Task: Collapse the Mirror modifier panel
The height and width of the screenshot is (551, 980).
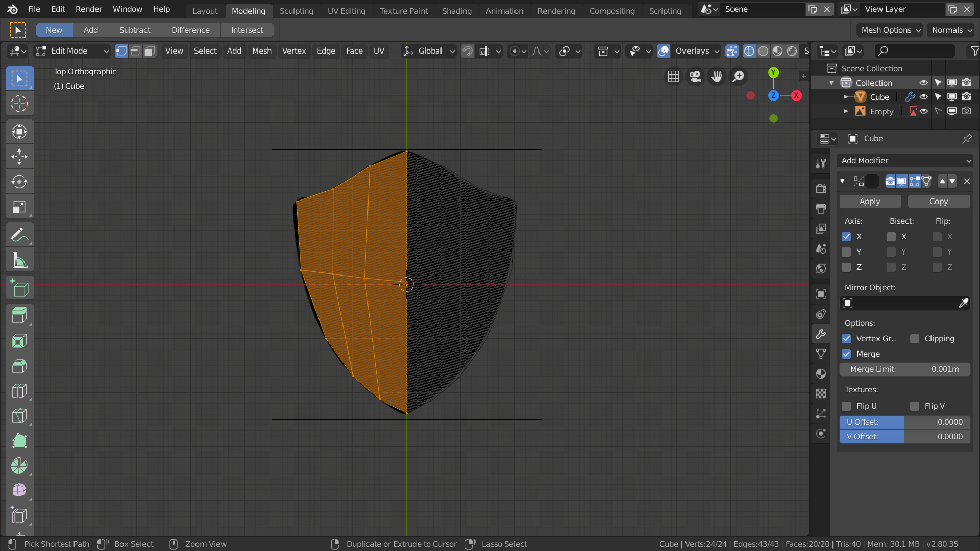Action: coord(842,181)
